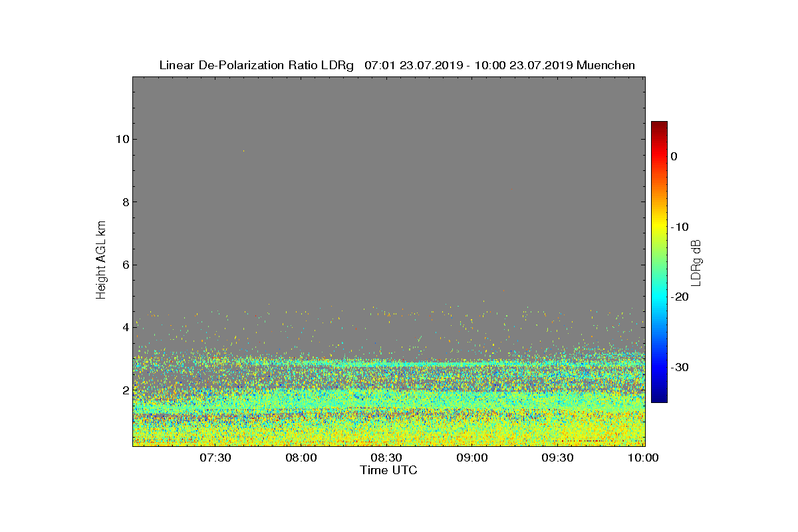
Task: Click the yellow region of the colorbar
Action: click(659, 227)
